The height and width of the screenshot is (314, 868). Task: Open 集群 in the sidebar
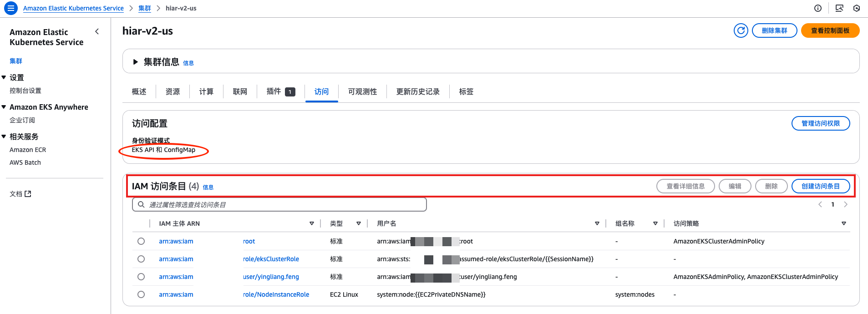[16, 61]
